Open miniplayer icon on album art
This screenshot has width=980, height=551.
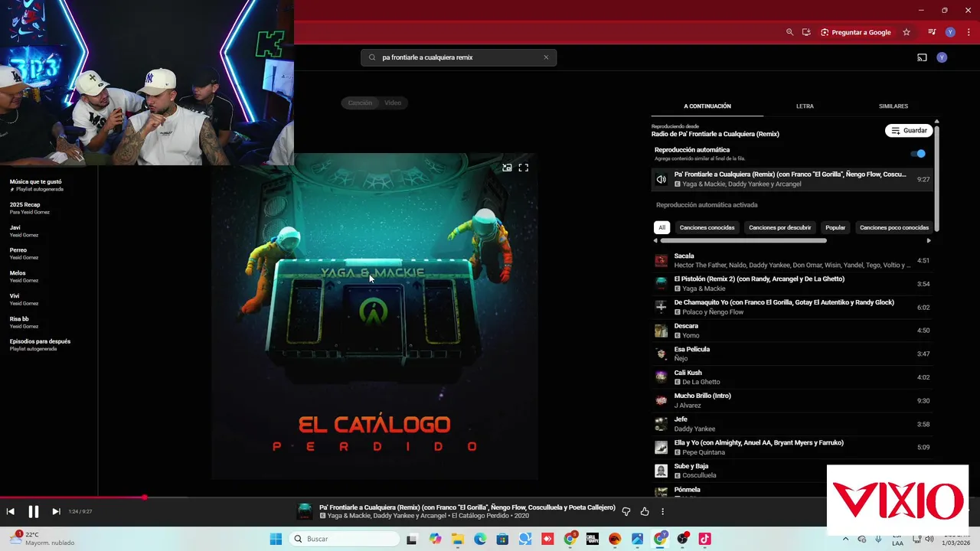coord(507,168)
